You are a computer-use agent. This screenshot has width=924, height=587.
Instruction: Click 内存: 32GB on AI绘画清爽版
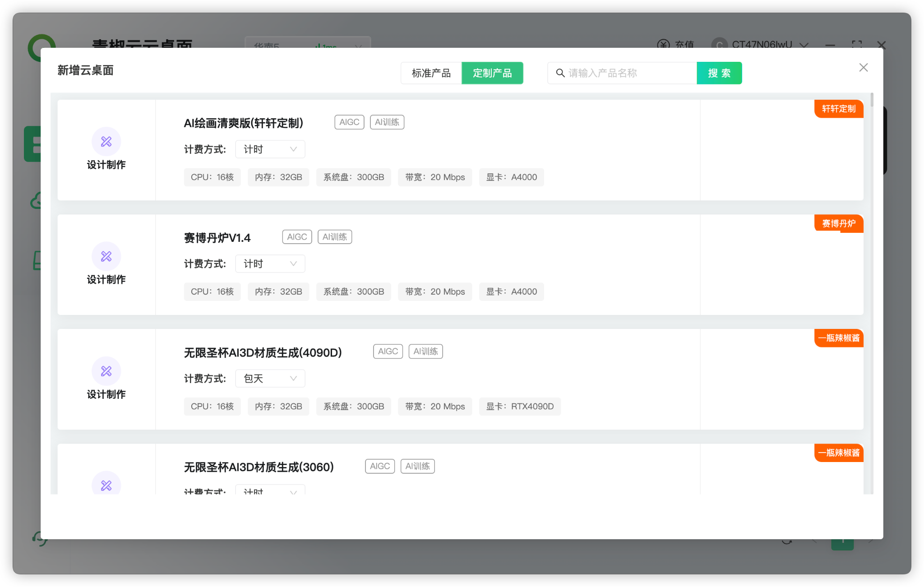[278, 177]
